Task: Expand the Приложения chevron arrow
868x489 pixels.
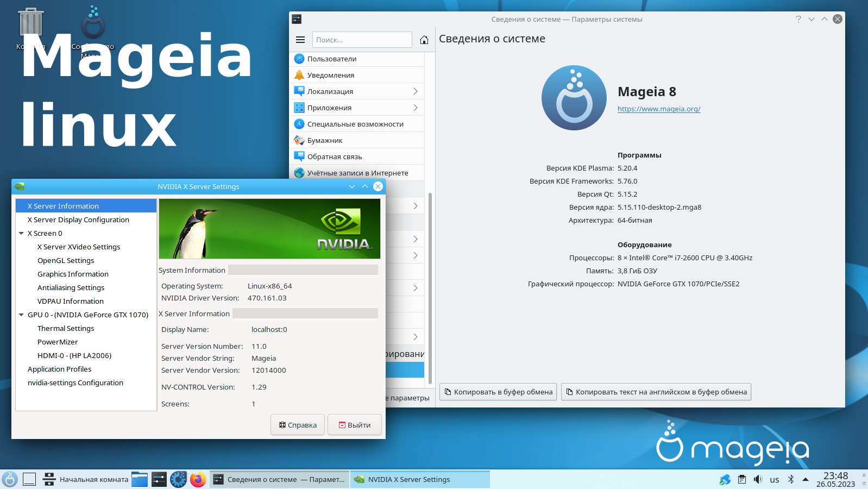Action: click(416, 108)
